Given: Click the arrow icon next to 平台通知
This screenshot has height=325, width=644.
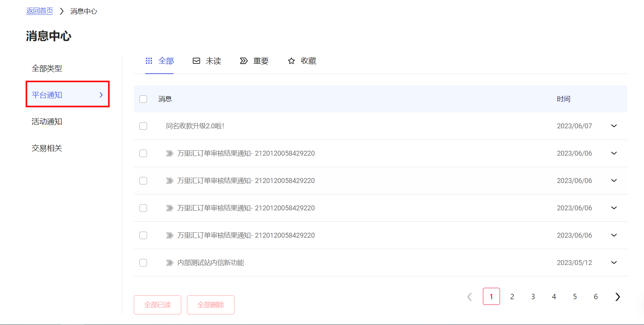Looking at the screenshot, I should (x=101, y=95).
